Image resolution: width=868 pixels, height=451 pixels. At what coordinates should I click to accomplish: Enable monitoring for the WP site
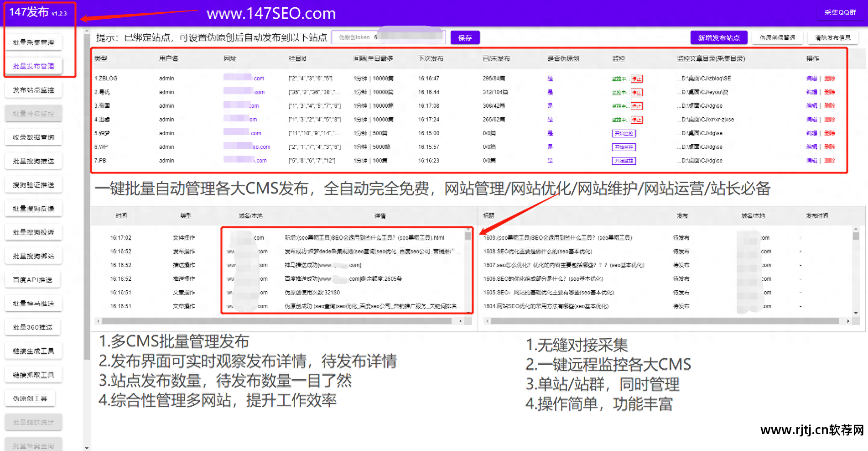pos(624,147)
